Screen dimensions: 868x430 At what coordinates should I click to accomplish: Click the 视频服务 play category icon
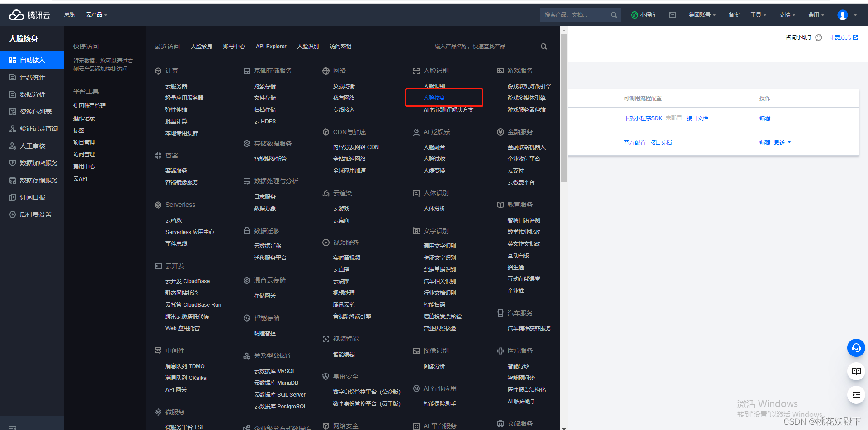(326, 243)
